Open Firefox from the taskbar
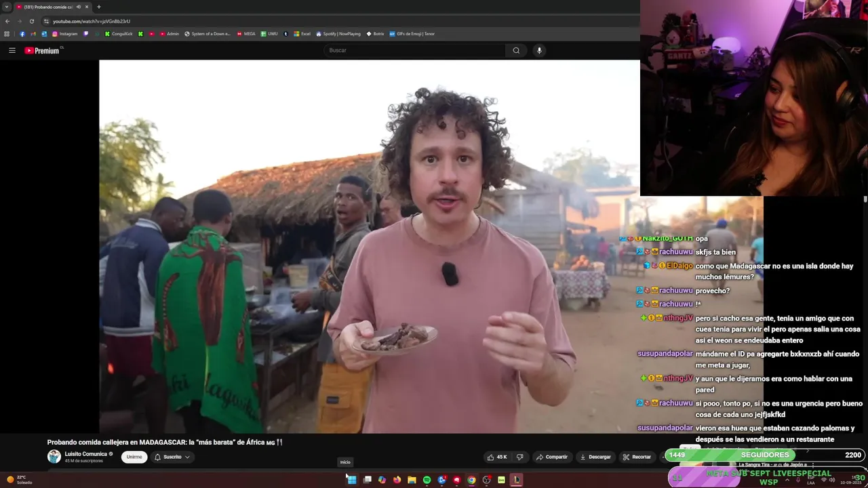This screenshot has height=488, width=868. 397,480
